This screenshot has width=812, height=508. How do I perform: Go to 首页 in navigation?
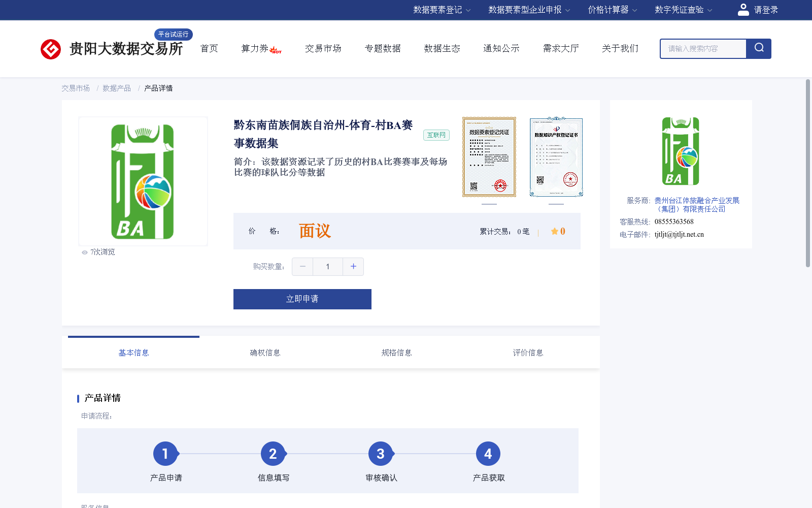(x=209, y=48)
